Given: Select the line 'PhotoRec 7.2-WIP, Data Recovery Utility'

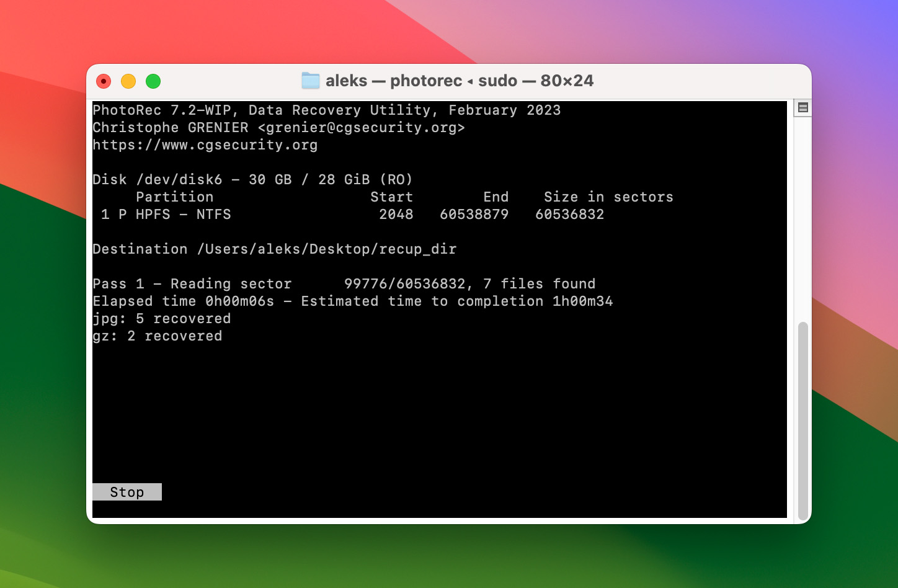Looking at the screenshot, I should [x=327, y=110].
